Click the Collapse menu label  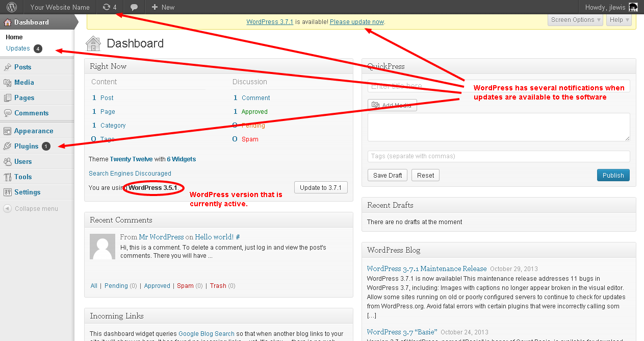click(36, 209)
